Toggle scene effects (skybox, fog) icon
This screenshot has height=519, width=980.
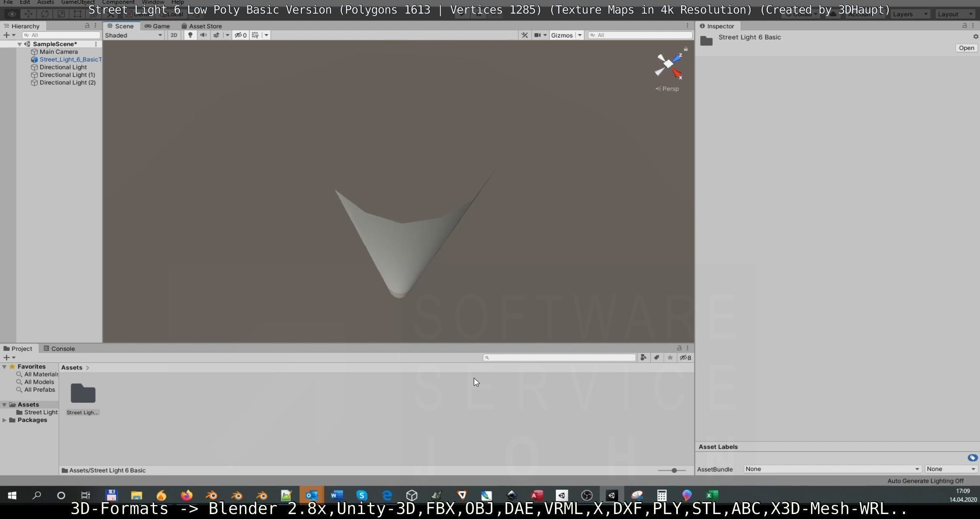click(216, 35)
